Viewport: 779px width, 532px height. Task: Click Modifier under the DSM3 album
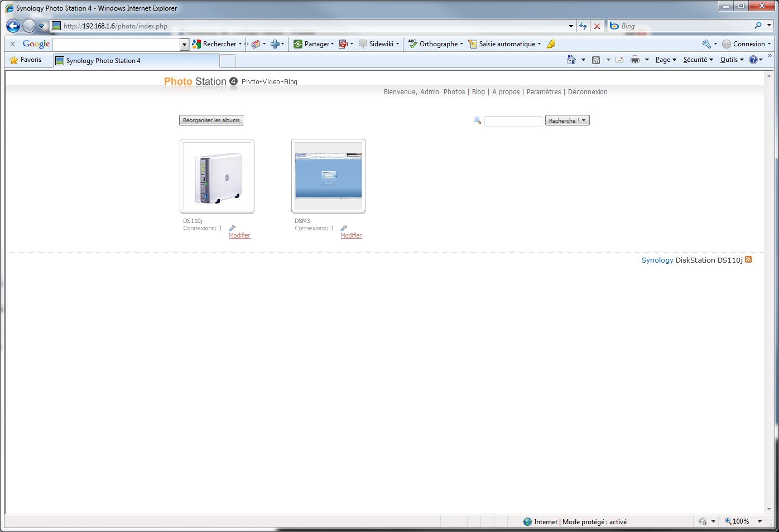point(351,235)
